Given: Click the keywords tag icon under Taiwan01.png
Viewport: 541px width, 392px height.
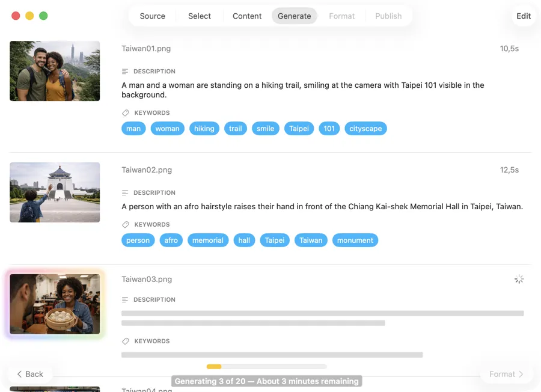Looking at the screenshot, I should click(x=125, y=113).
